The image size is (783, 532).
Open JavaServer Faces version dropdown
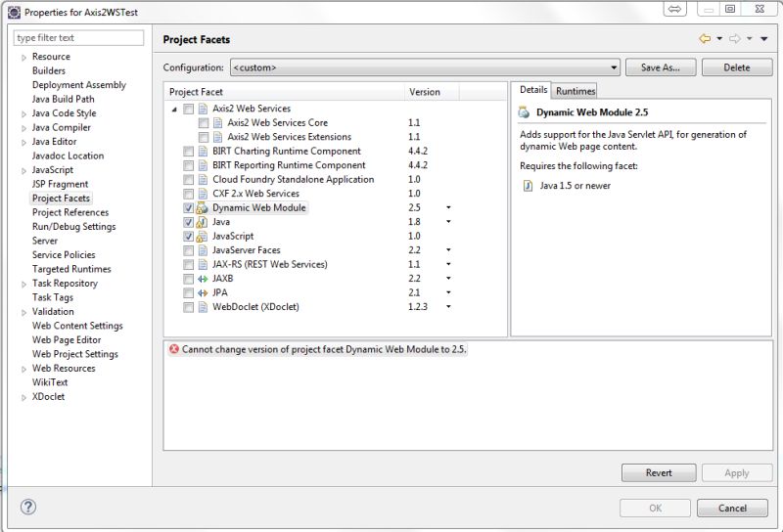point(448,249)
